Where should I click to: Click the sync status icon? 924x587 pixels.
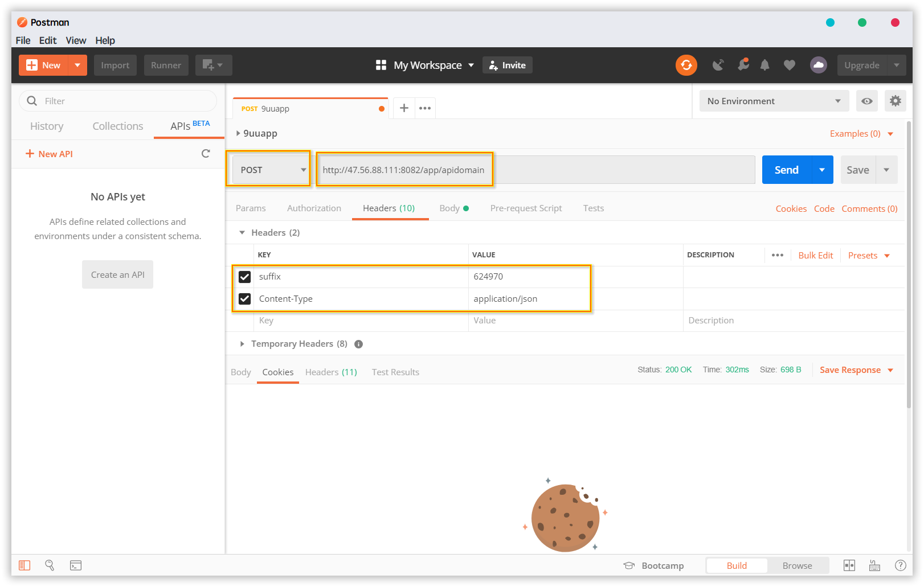(686, 65)
